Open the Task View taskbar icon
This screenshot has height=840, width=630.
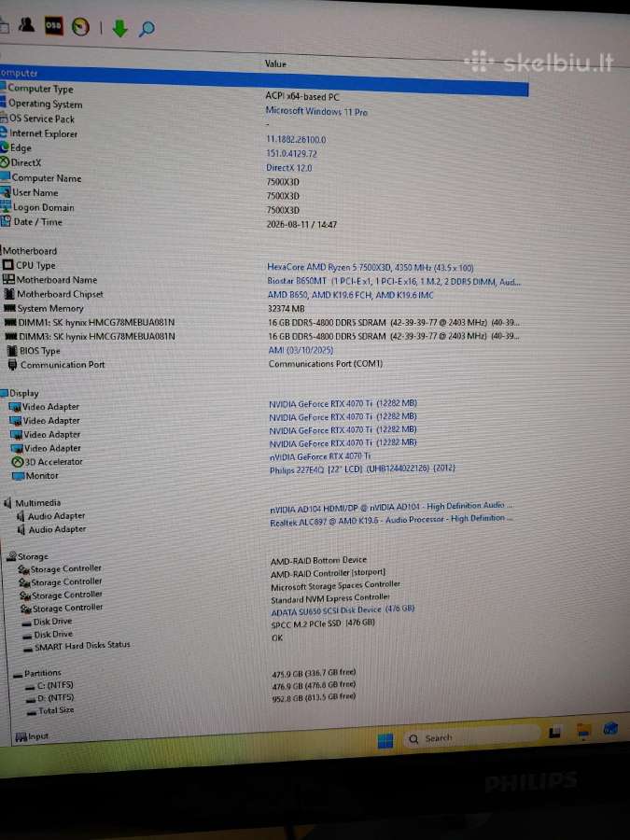(555, 733)
